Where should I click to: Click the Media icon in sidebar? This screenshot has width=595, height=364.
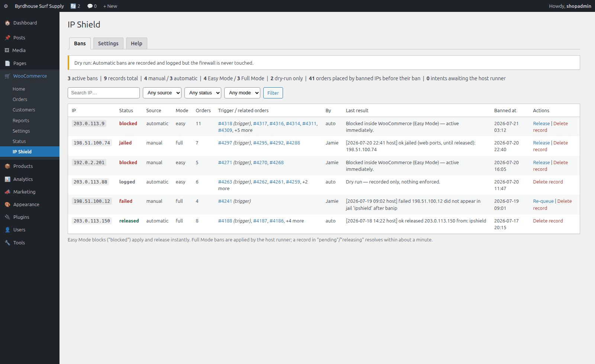[x=7, y=51]
